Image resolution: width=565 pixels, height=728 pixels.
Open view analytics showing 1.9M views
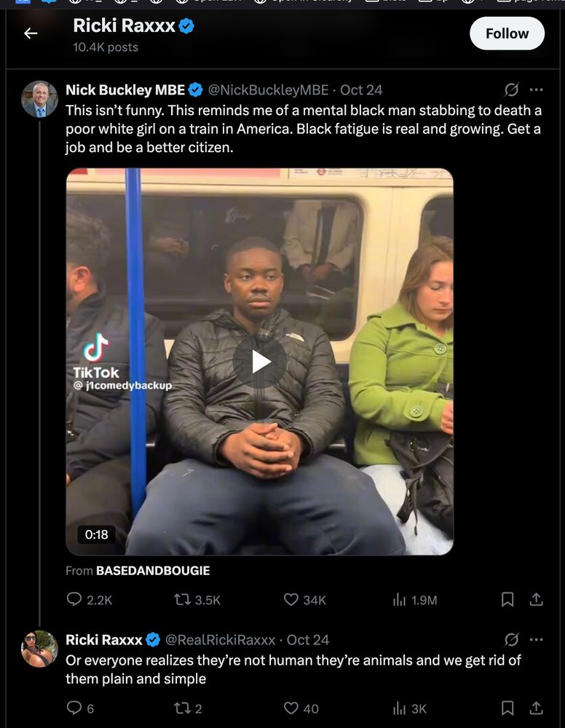(400, 599)
